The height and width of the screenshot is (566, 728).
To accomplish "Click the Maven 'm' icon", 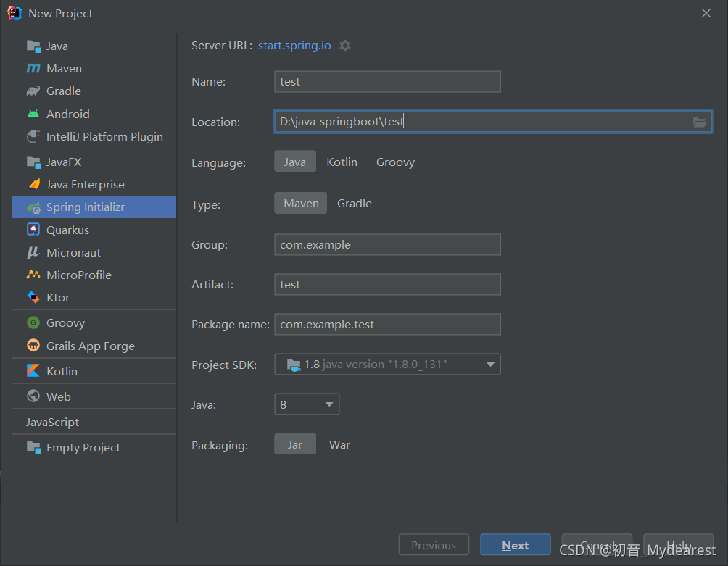I will (33, 68).
